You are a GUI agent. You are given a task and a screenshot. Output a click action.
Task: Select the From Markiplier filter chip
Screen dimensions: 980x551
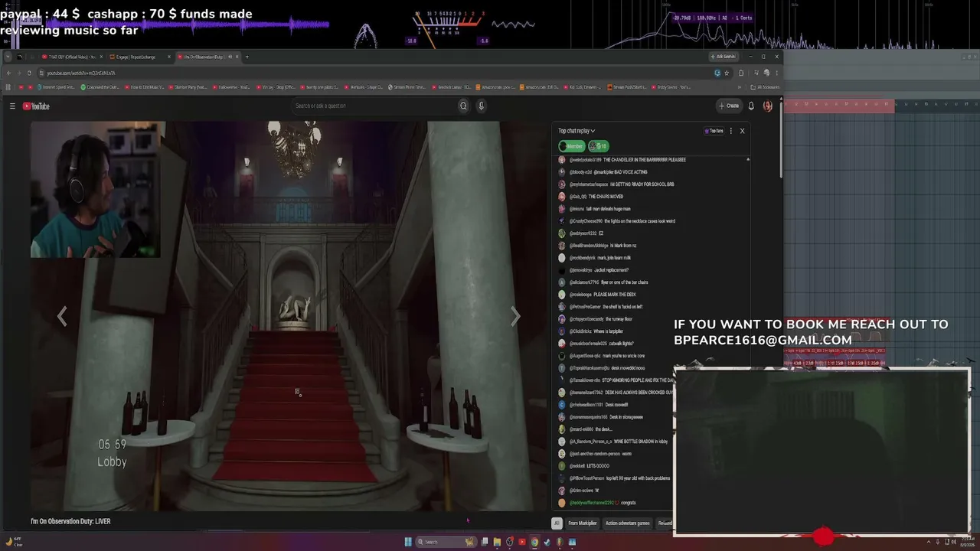[x=582, y=523]
